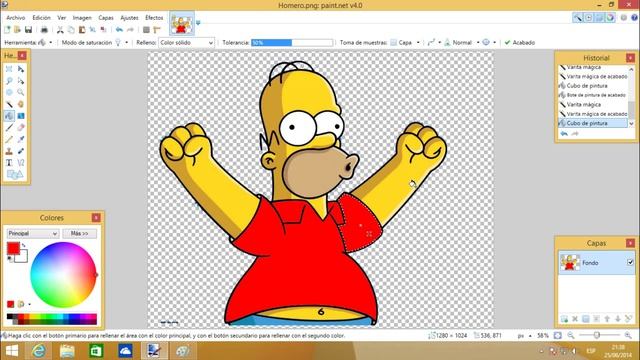Swap primary and secondary colors arrow
This screenshot has height=360, width=640.
(24, 245)
